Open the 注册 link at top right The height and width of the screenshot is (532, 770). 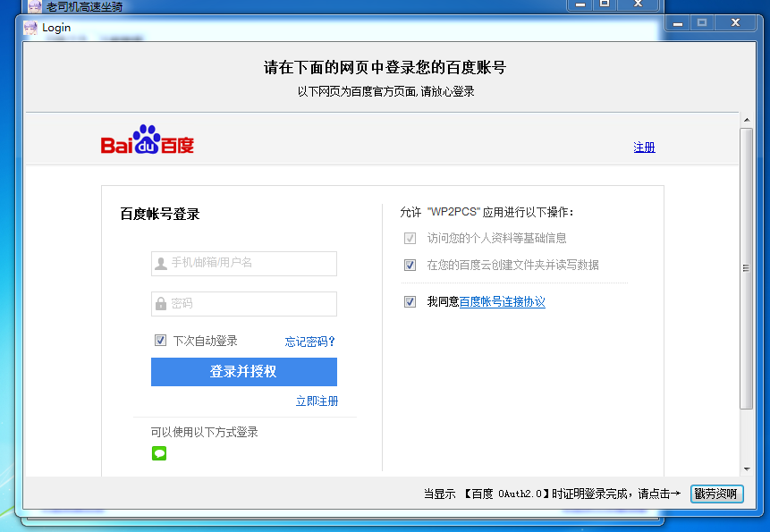click(645, 146)
